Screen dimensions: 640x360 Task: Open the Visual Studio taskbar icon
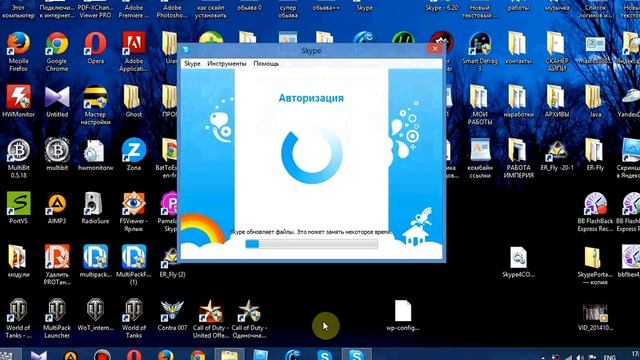[39, 355]
